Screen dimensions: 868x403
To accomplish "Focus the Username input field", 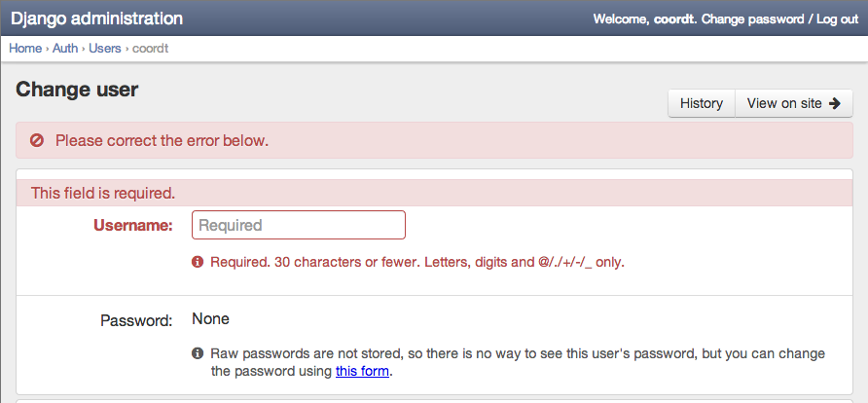I will click(299, 225).
